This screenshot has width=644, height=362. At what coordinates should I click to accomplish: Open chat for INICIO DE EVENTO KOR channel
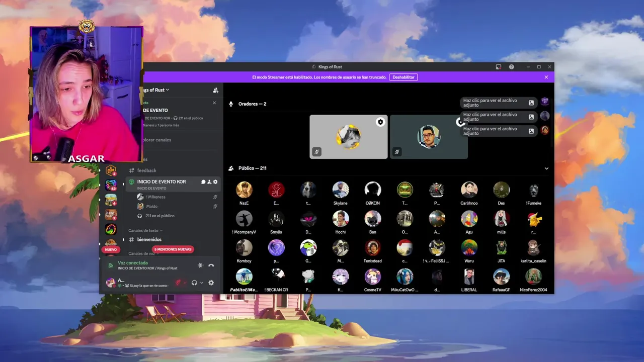point(203,182)
